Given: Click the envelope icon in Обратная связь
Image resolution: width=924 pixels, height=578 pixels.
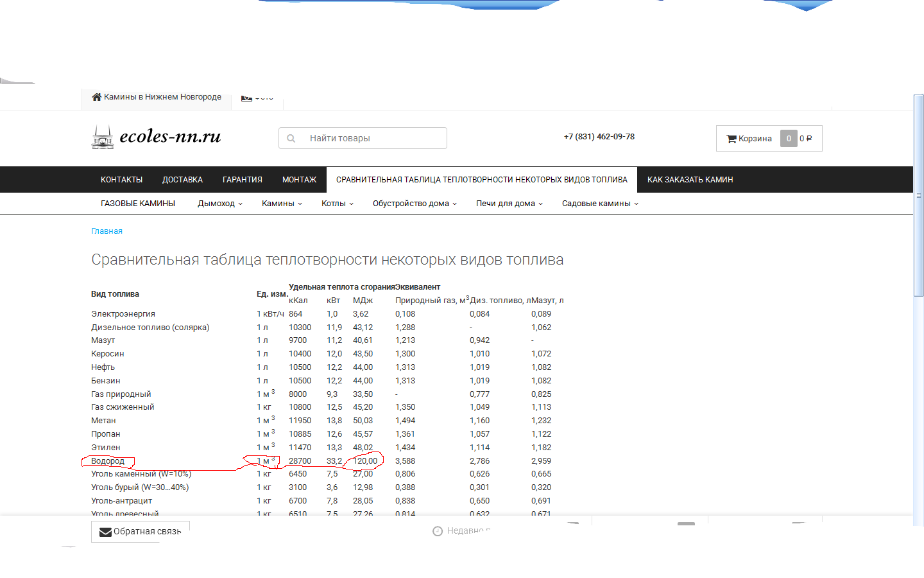Looking at the screenshot, I should (x=105, y=532).
